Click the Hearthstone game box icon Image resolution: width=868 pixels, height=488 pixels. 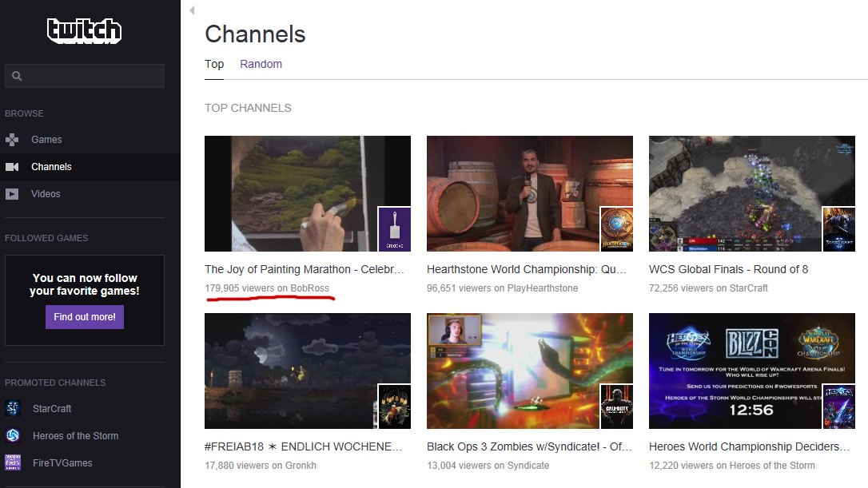tap(617, 229)
